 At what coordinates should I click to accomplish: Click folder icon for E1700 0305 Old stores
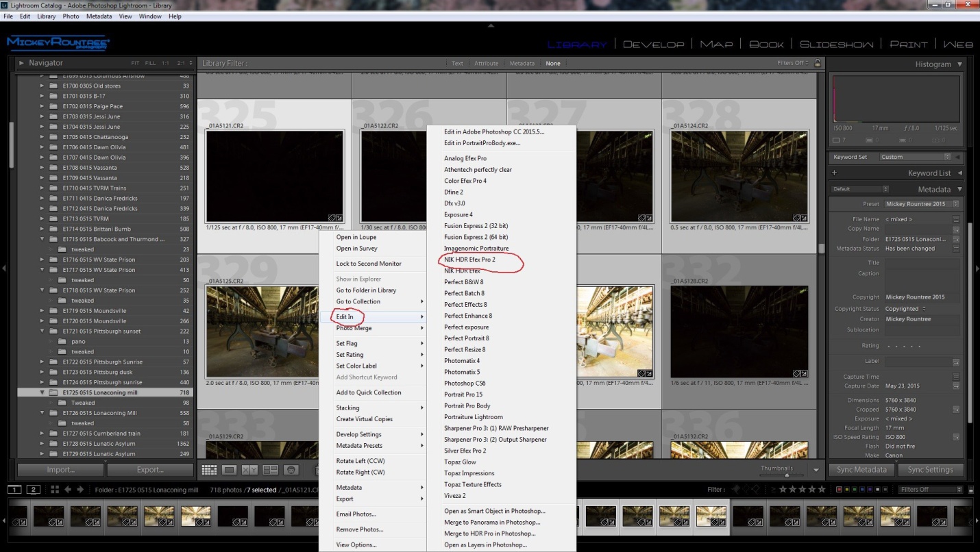coord(53,86)
